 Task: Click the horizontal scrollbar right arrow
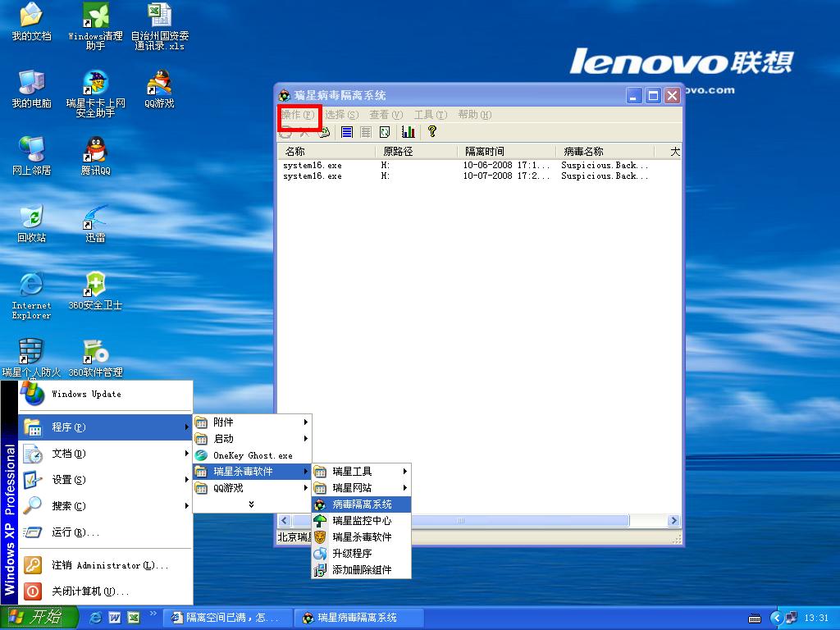coord(674,520)
